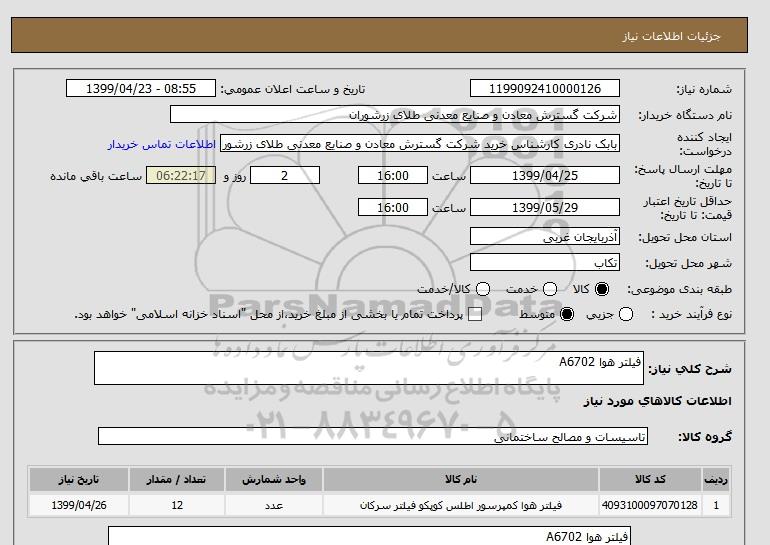The height and width of the screenshot is (545, 770).
Task: Choose the جزیی purchase type radio
Action: pyautogui.click(x=626, y=314)
